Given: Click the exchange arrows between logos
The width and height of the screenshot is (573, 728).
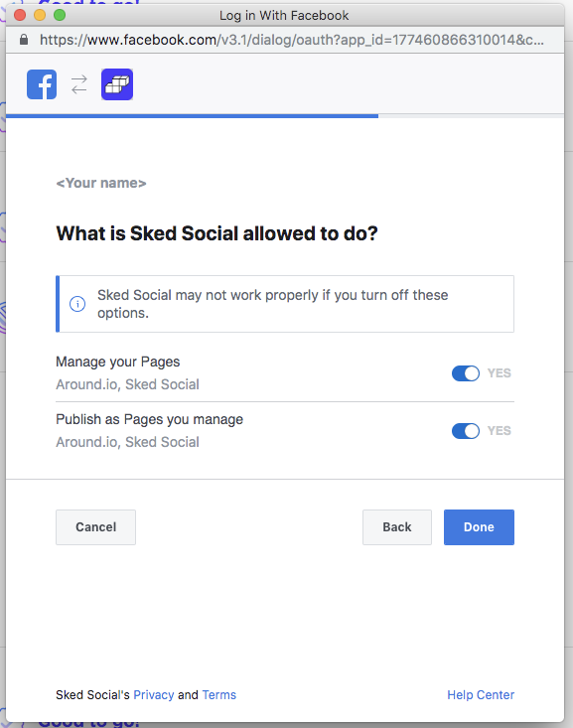Looking at the screenshot, I should coord(78,84).
